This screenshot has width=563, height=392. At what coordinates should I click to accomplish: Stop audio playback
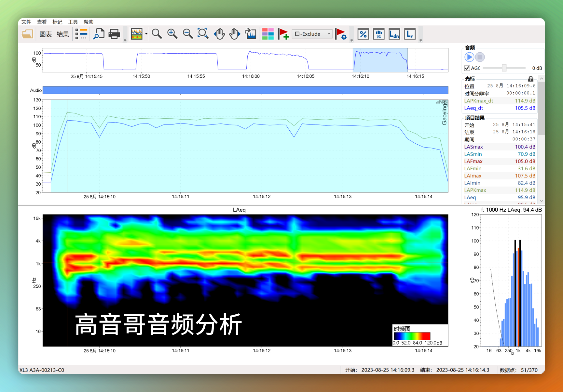(x=480, y=57)
